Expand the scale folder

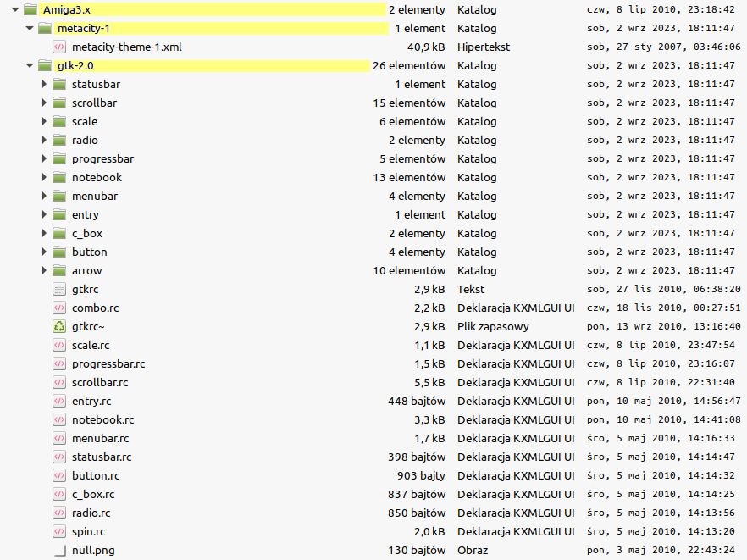point(44,121)
